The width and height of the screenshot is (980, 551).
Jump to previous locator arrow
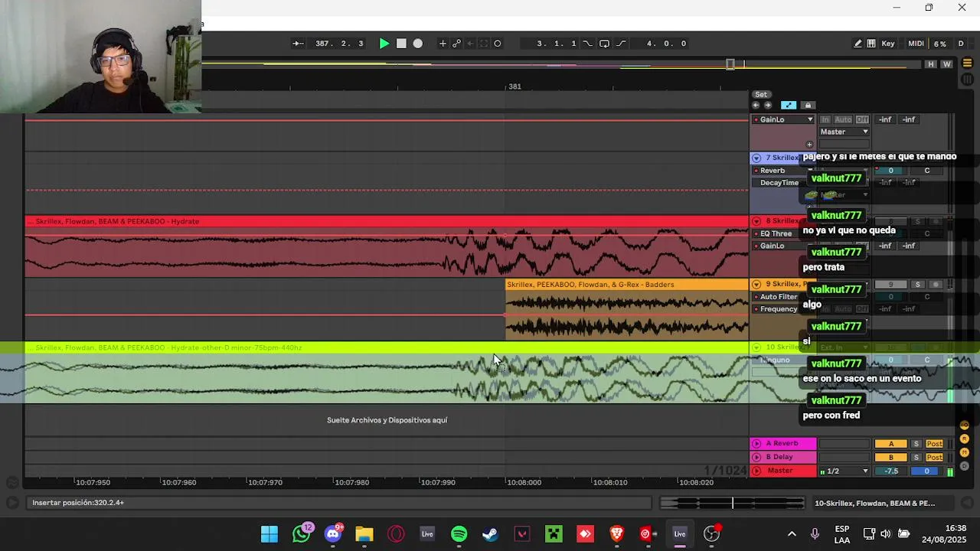[756, 106]
